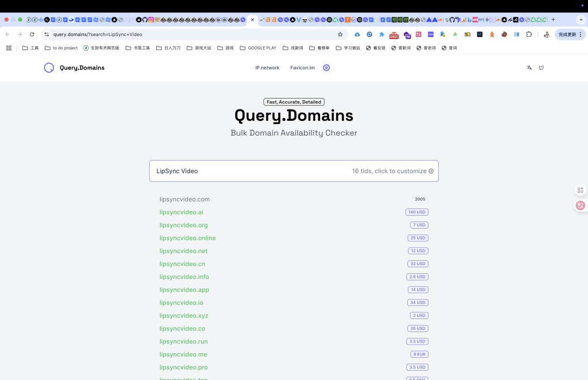The width and height of the screenshot is (588, 380).
Task: Go back with the back arrow
Action: pyautogui.click(x=8, y=34)
